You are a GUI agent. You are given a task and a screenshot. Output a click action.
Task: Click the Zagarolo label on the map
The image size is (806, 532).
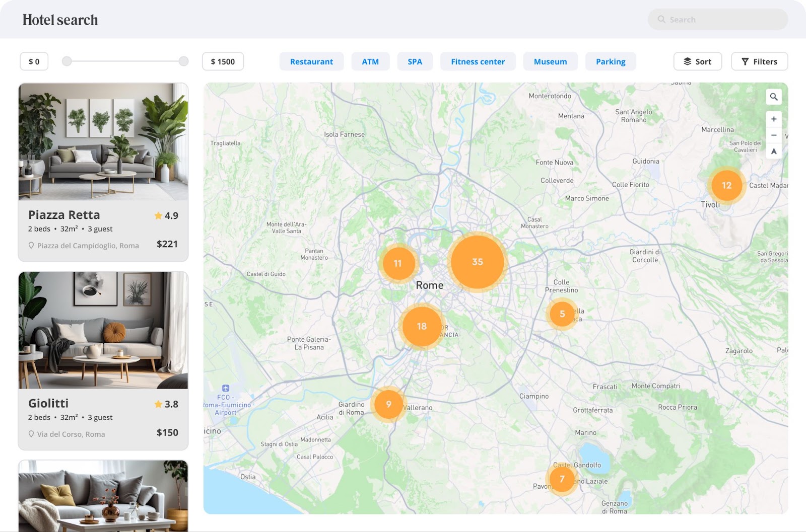click(739, 351)
